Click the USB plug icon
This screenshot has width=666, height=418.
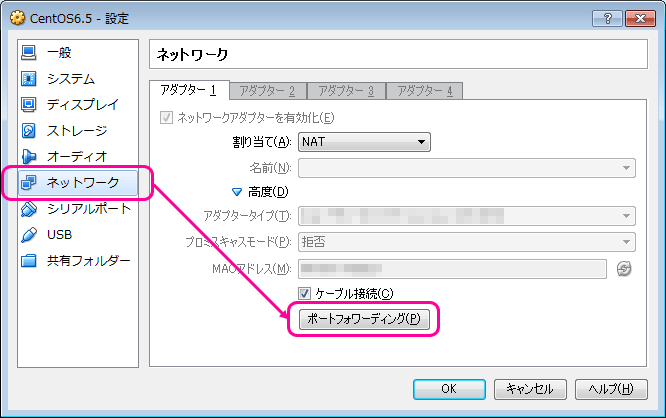click(28, 235)
